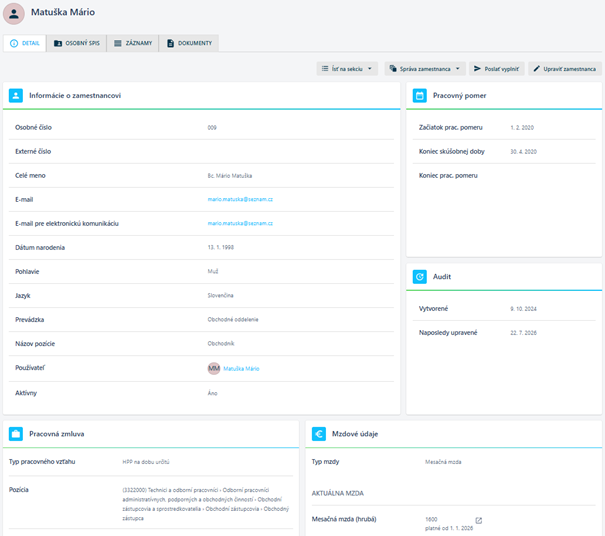Click the Poslať vyplniť button
Viewport: 605px width, 536px height.
pos(497,69)
